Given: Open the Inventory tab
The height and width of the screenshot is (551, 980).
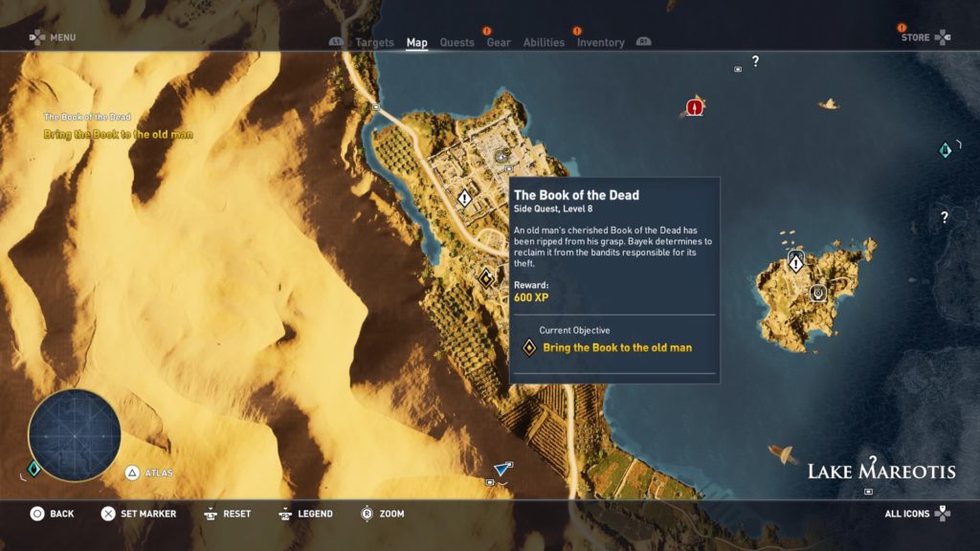Looking at the screenshot, I should pyautogui.click(x=601, y=42).
